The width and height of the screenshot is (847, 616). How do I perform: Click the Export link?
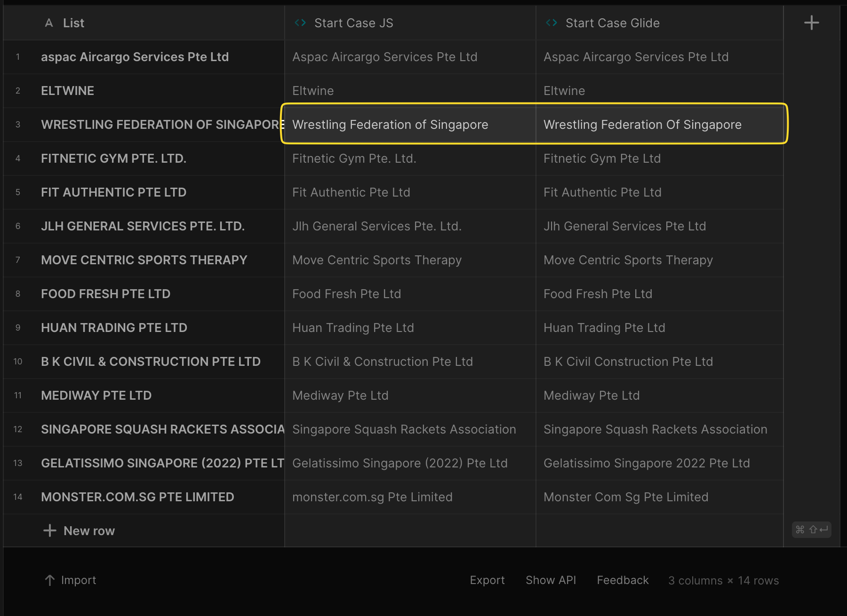(x=487, y=580)
